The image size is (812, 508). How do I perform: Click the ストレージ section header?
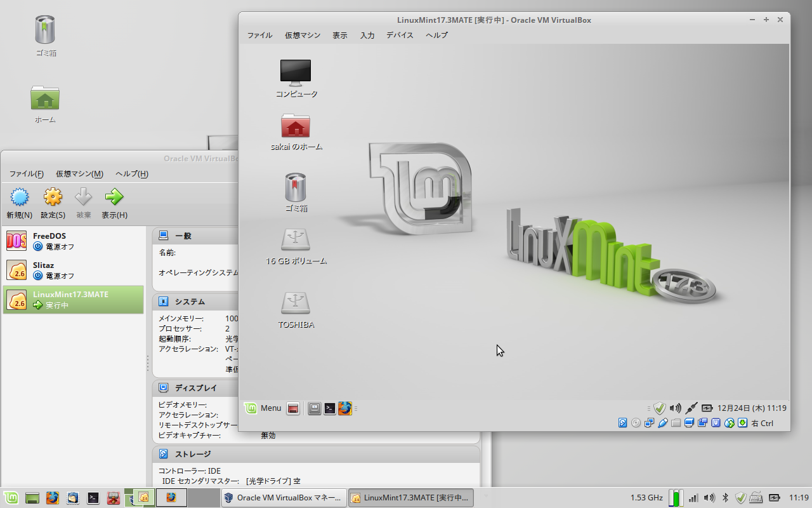point(316,454)
